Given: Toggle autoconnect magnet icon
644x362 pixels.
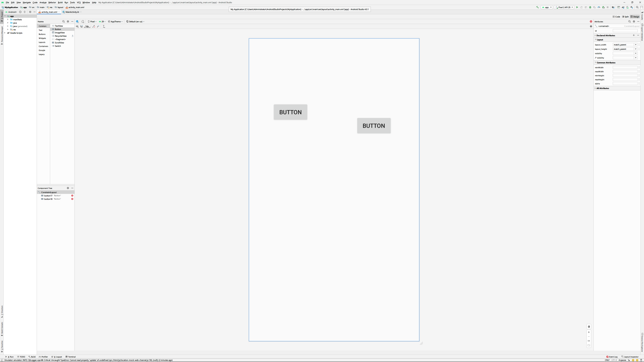Looking at the screenshot, I should [82, 26].
